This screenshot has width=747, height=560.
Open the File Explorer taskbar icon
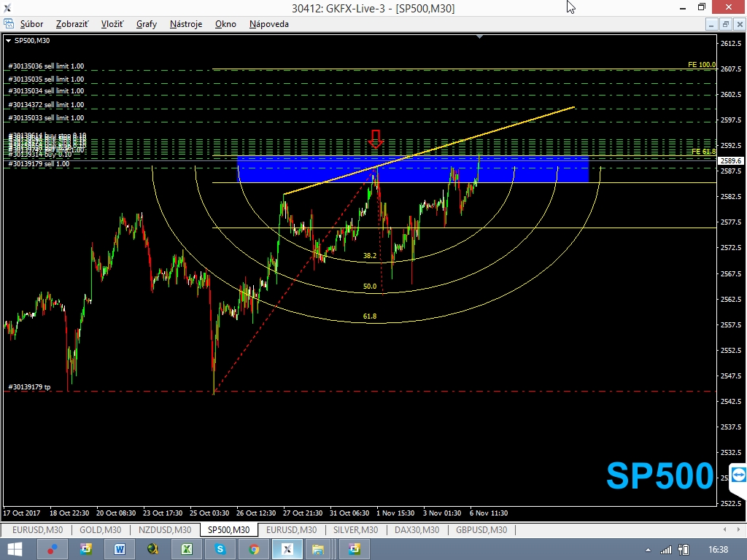tap(318, 550)
